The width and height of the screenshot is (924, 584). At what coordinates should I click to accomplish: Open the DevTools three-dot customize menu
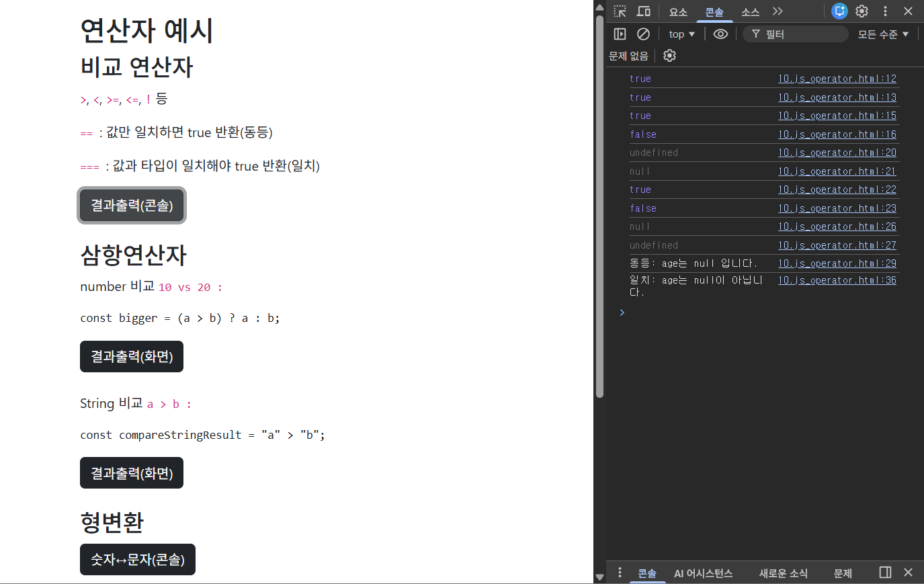point(885,11)
